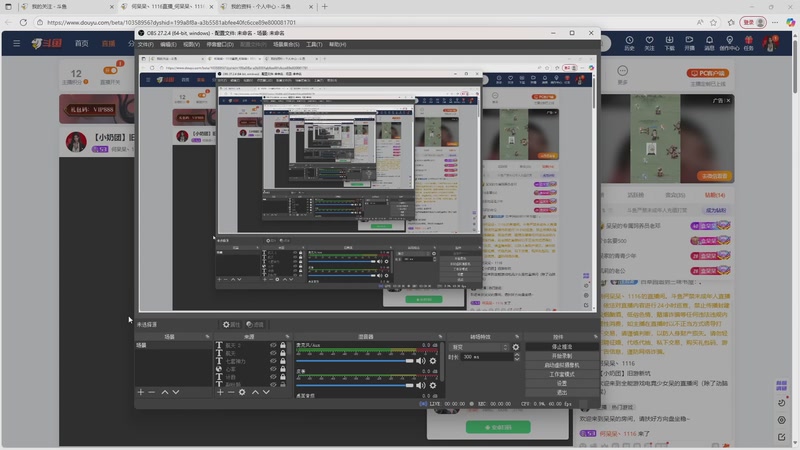Open source properties gear below sources list
The image size is (800, 450).
click(x=242, y=392)
